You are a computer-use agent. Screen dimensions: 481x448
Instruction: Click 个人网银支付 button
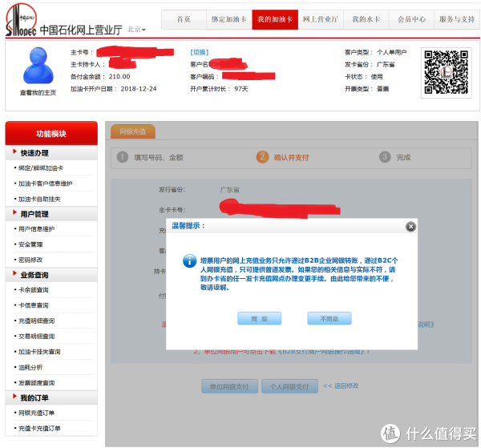coord(289,386)
